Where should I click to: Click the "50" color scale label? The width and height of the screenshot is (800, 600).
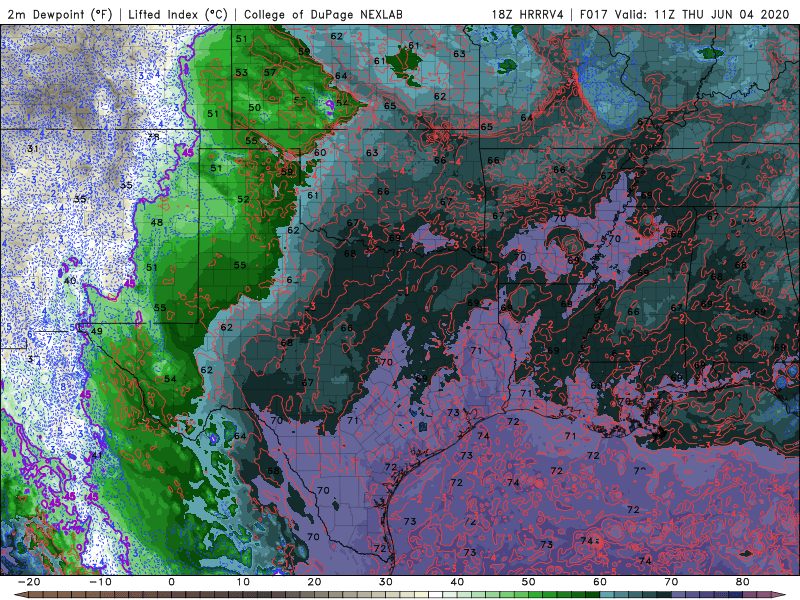[x=529, y=582]
